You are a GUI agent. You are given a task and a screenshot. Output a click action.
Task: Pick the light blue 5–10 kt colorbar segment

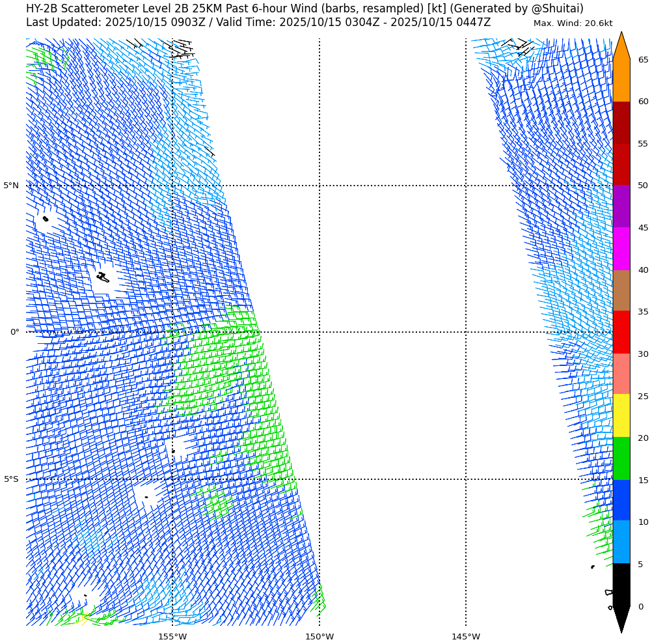click(x=621, y=542)
